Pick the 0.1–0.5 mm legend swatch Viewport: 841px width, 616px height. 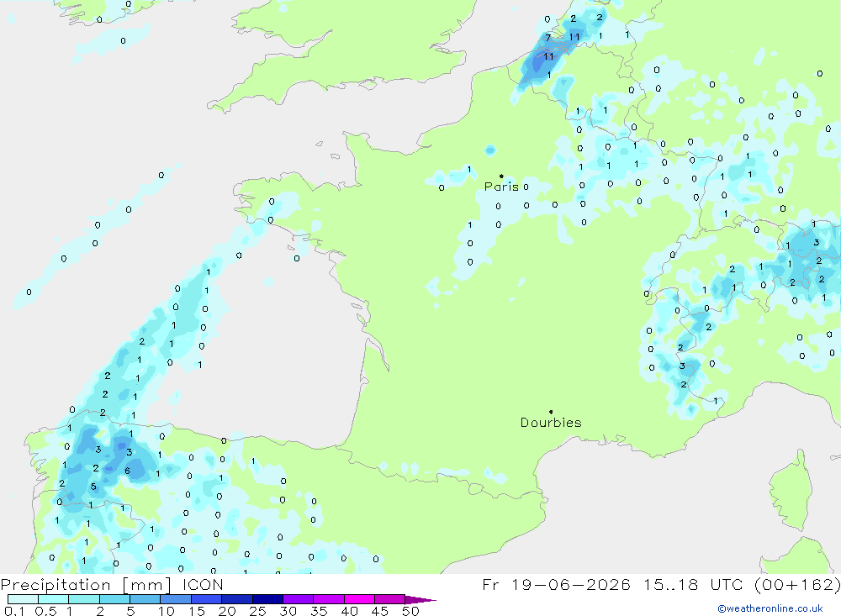pos(23,599)
